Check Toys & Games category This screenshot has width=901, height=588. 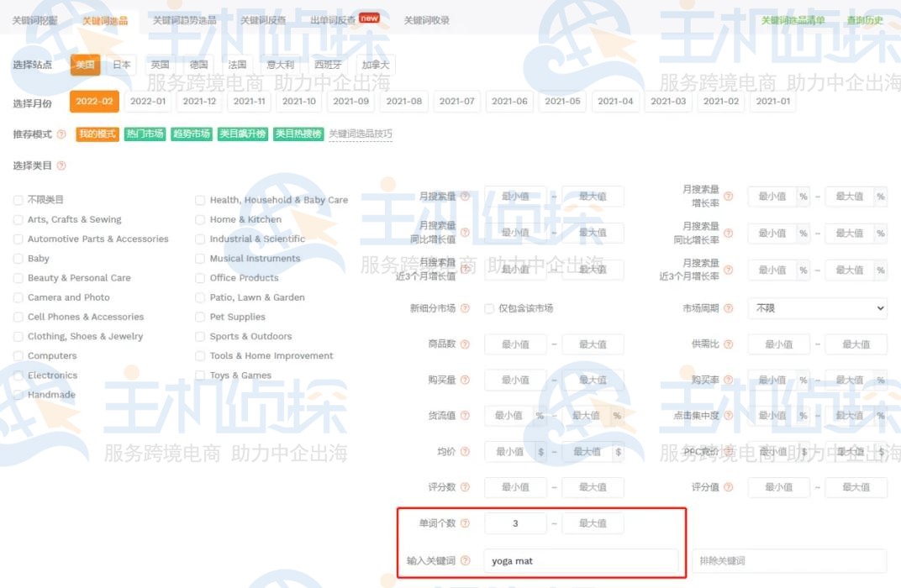(x=200, y=375)
